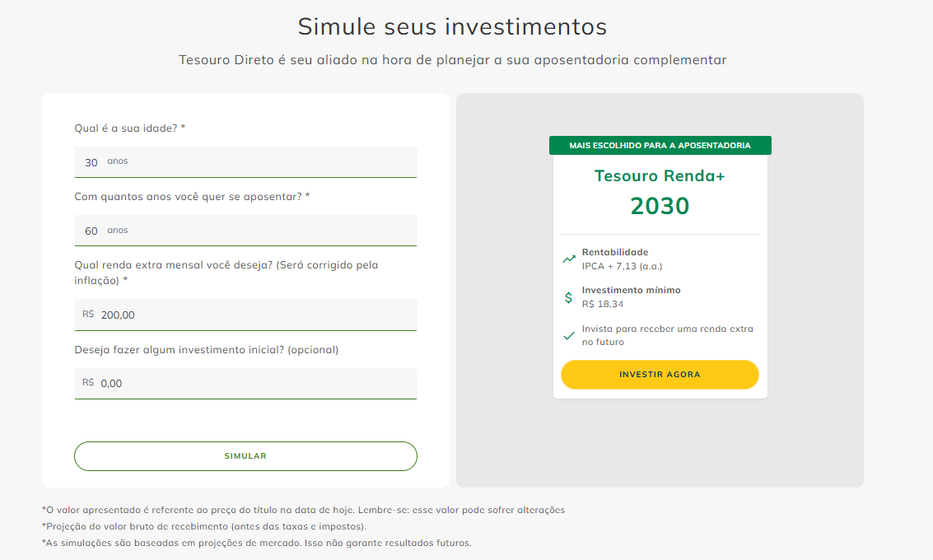Click the R$ prefix of the monthly income field

pos(88,314)
